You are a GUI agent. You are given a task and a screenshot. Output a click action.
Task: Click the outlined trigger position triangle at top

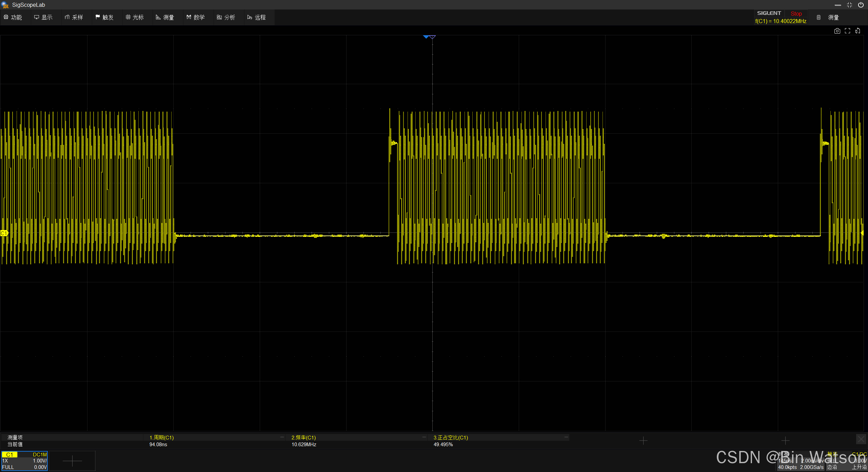[x=432, y=37]
